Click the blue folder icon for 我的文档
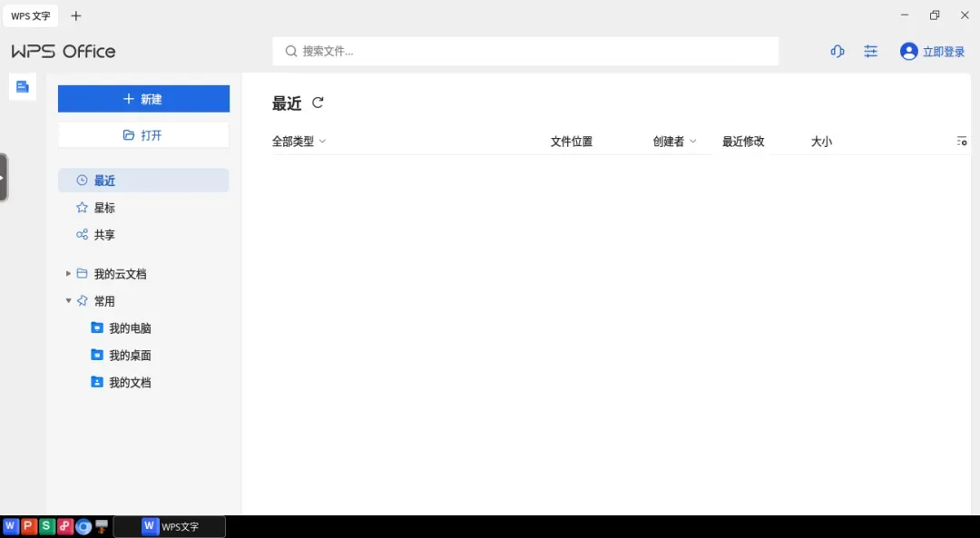Viewport: 980px width, 538px height. 97,382
